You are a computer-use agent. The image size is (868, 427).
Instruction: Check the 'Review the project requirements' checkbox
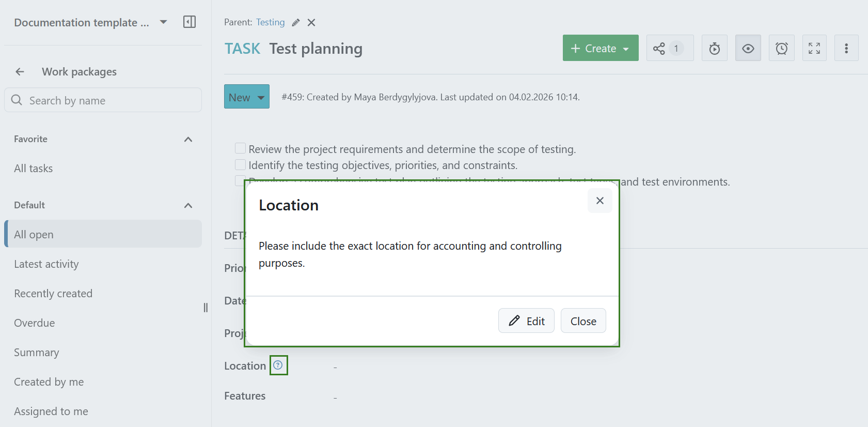240,149
